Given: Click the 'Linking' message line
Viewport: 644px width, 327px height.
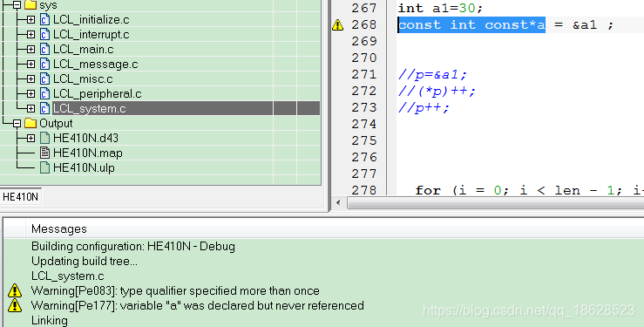Looking at the screenshot, I should pos(50,320).
